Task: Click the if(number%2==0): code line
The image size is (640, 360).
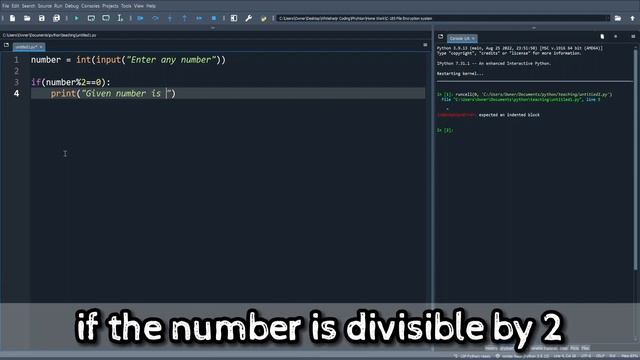Action: 71,82
